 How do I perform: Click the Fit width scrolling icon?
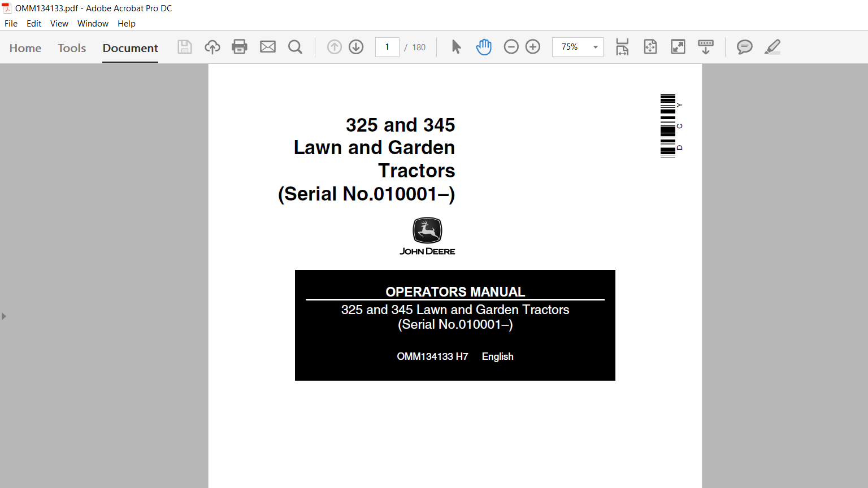pos(622,47)
